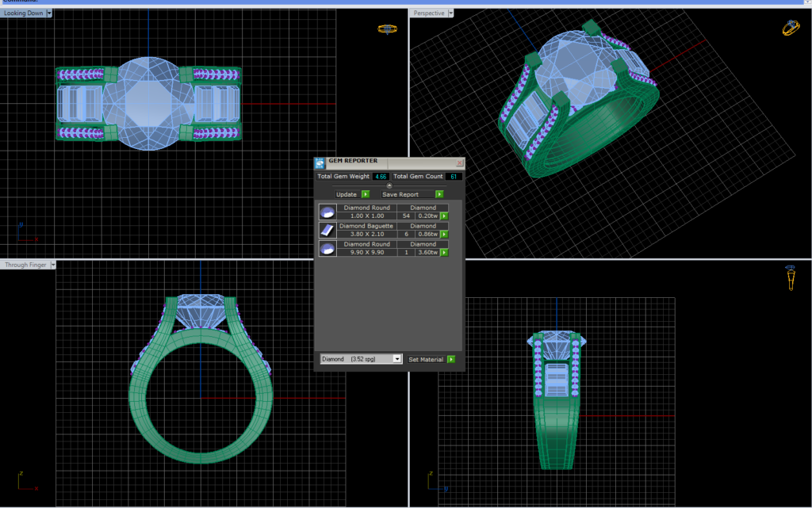Click the 0.86tw weight cell
812x508 pixels.
(x=427, y=235)
